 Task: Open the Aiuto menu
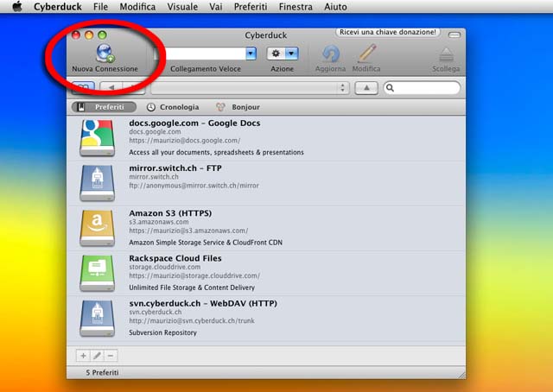pyautogui.click(x=335, y=7)
